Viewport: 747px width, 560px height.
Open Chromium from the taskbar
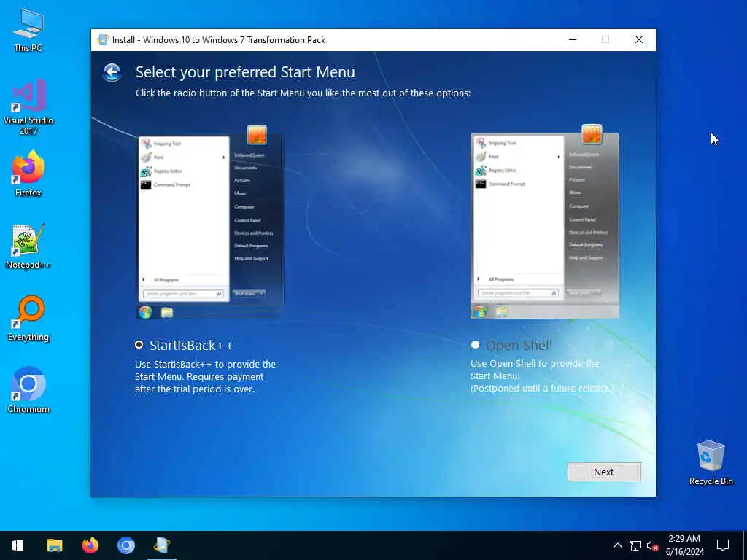tap(126, 545)
